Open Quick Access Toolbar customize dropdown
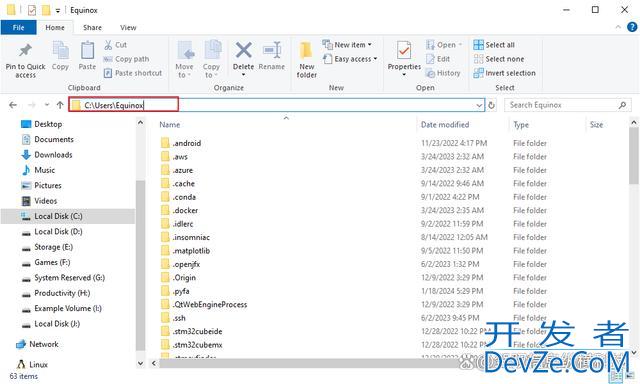The height and width of the screenshot is (384, 640). pyautogui.click(x=58, y=11)
